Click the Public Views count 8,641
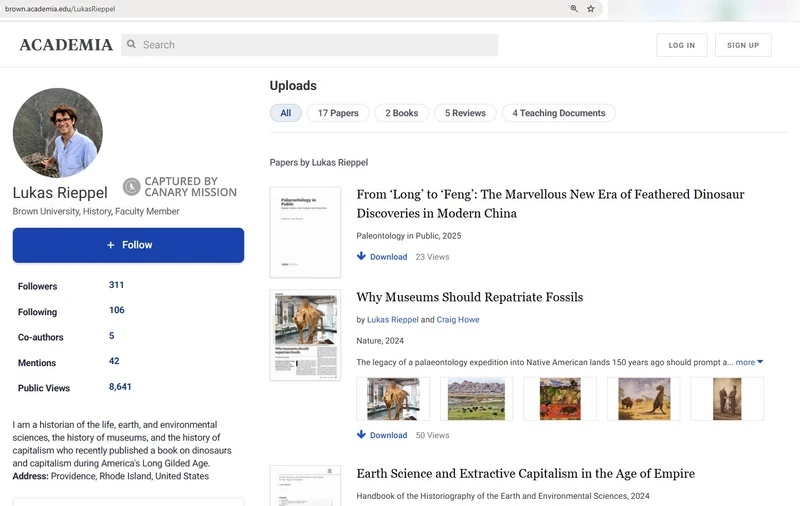The height and width of the screenshot is (506, 800). [x=120, y=387]
